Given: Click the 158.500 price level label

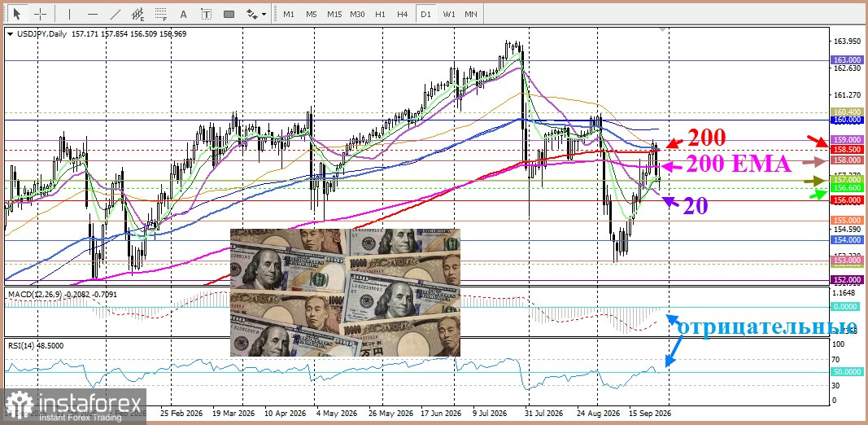Looking at the screenshot, I should pos(846,150).
